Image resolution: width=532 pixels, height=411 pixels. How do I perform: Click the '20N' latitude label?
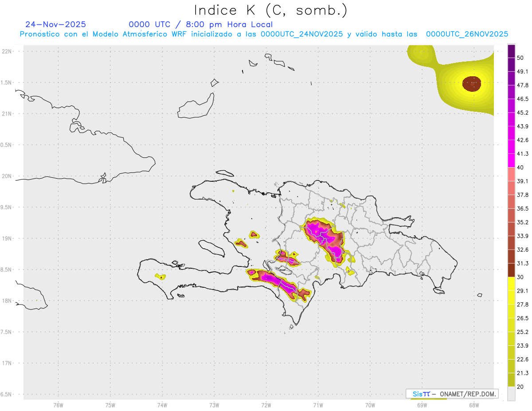coord(7,176)
